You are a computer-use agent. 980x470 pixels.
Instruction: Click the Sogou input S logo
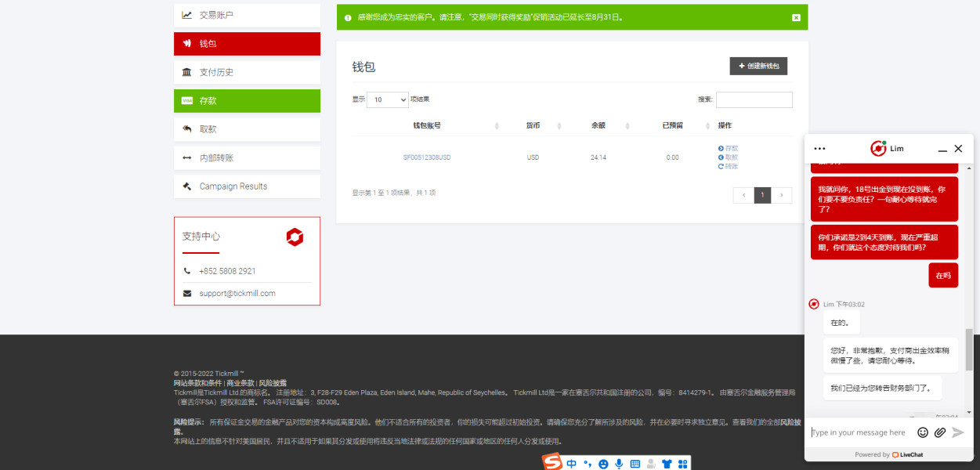[553, 462]
